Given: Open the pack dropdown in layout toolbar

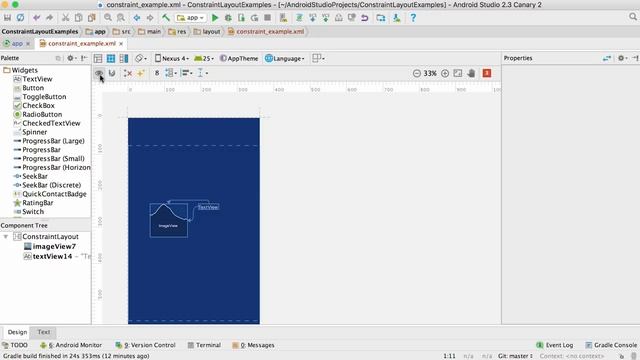Looking at the screenshot, I should coord(171,73).
